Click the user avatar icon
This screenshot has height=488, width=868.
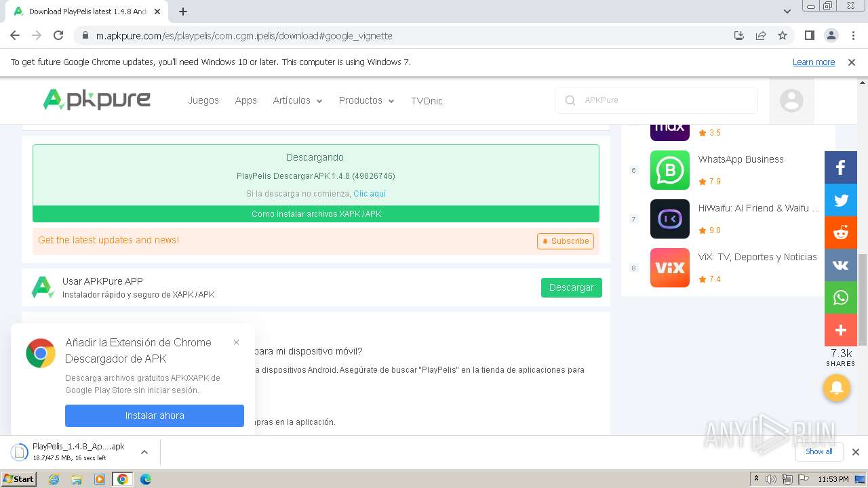tap(791, 100)
